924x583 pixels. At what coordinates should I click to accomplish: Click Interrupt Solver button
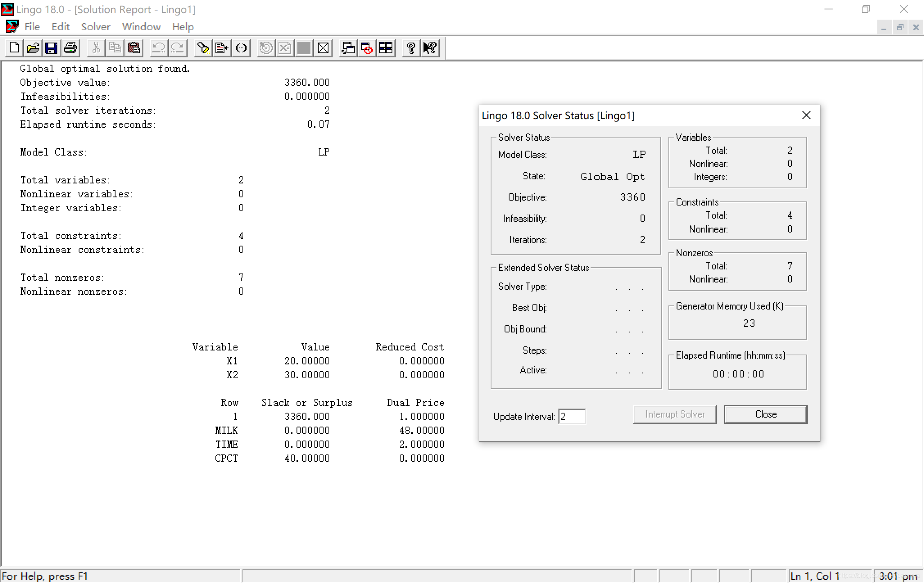click(674, 414)
